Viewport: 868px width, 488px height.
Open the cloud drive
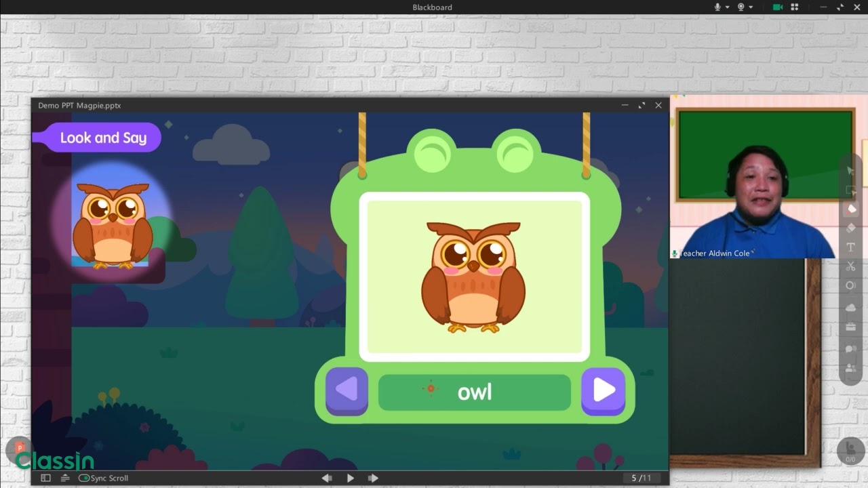850,307
